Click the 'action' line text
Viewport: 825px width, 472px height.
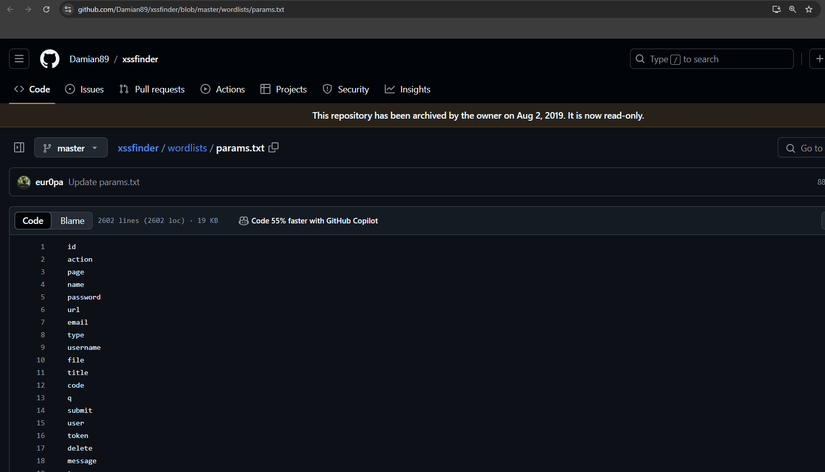(80, 259)
